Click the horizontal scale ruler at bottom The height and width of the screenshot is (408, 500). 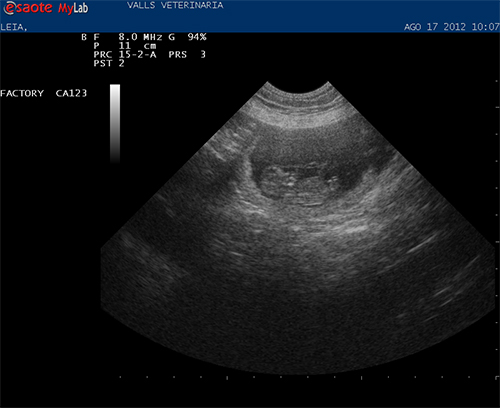[x=308, y=377]
